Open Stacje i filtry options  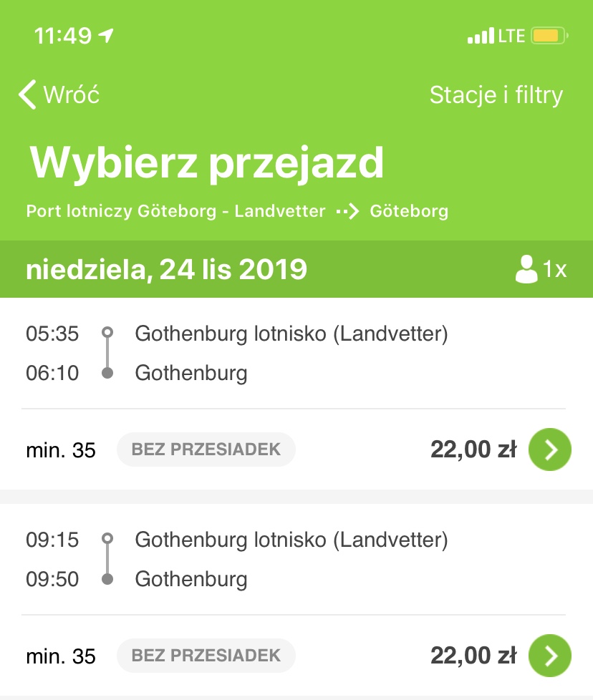click(496, 94)
